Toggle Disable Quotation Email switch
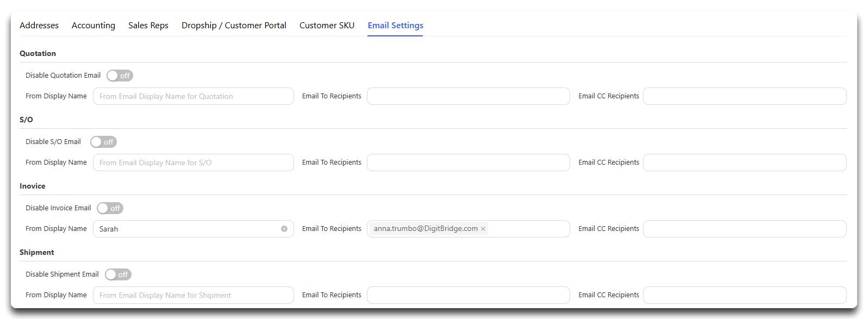The image size is (868, 319). pyautogui.click(x=120, y=76)
